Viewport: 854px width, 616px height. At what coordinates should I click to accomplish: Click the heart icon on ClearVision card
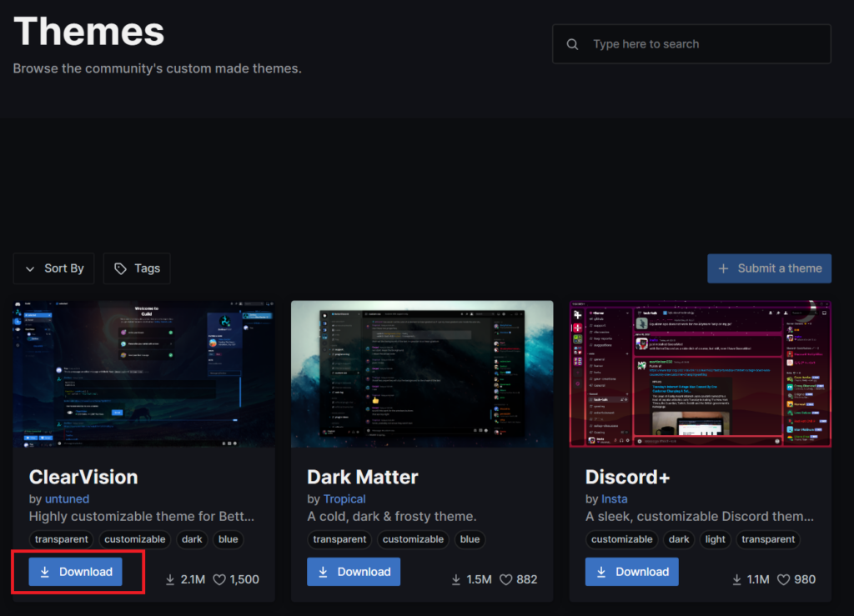(219, 579)
